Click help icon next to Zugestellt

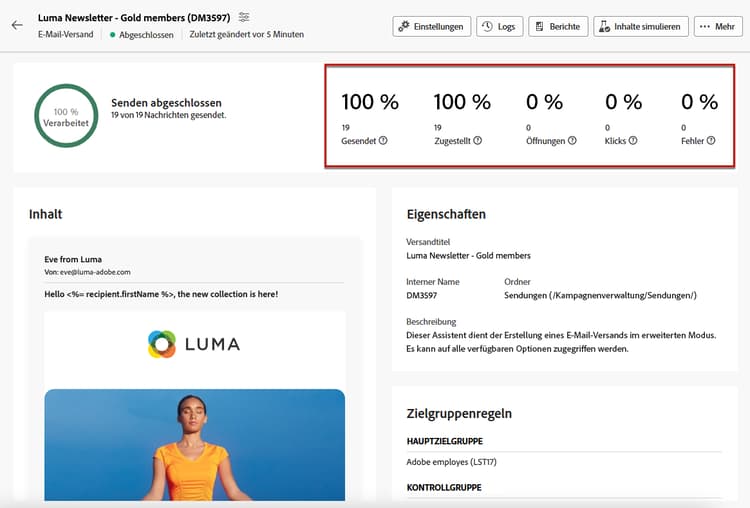point(477,141)
